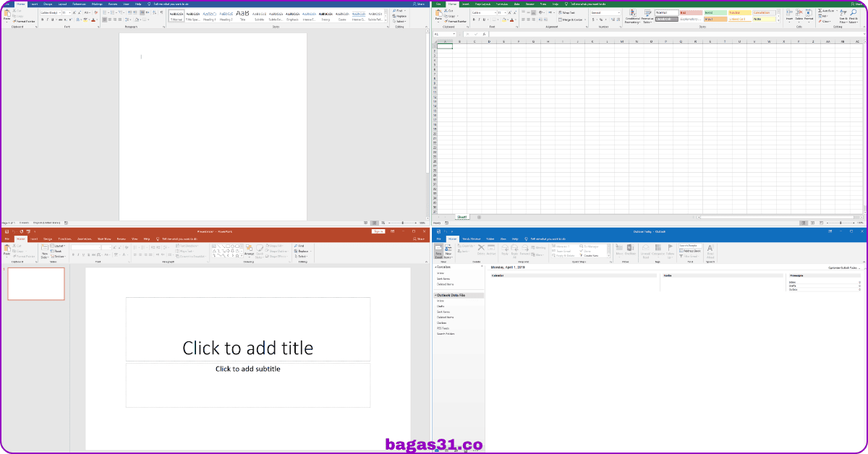Toggle Wrap Text in Excel

pyautogui.click(x=567, y=12)
